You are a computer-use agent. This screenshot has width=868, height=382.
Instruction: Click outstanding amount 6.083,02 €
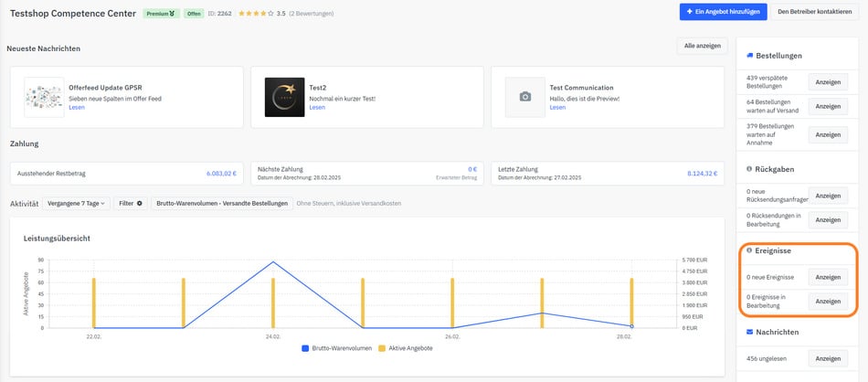(221, 174)
